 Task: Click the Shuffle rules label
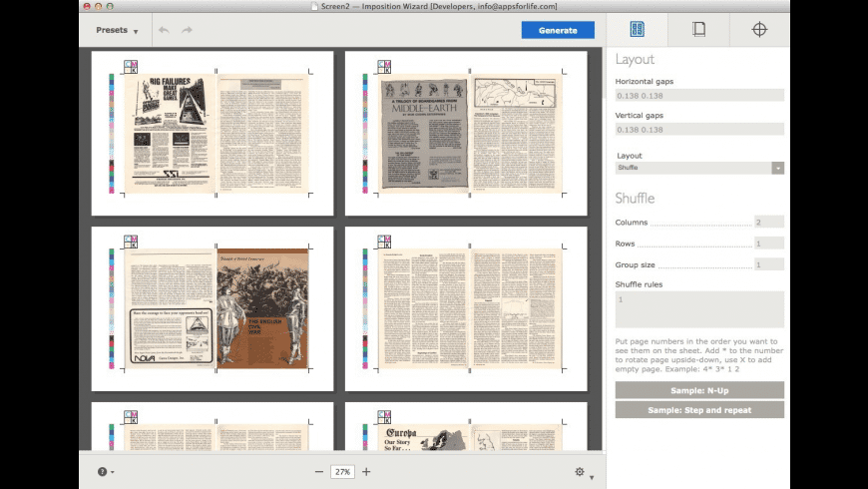point(639,284)
